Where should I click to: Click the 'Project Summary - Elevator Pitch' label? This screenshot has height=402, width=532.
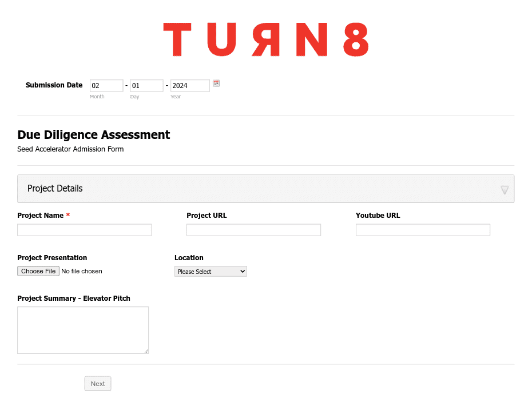click(74, 298)
